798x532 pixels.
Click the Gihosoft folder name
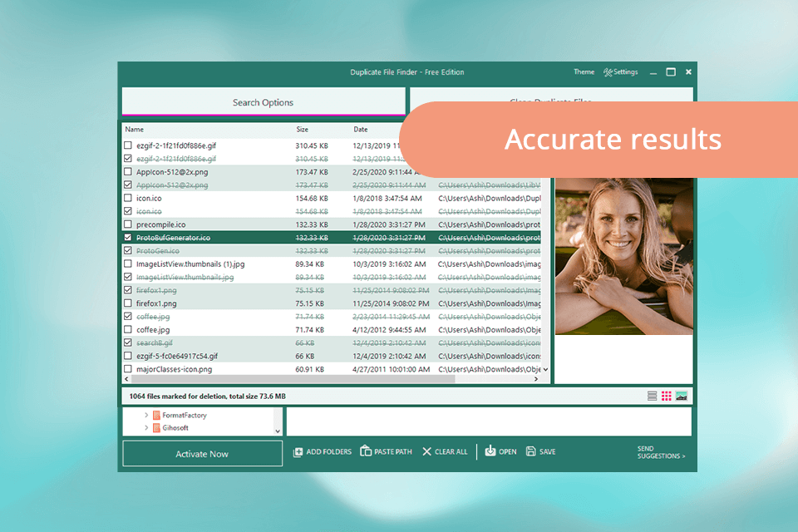click(x=175, y=428)
